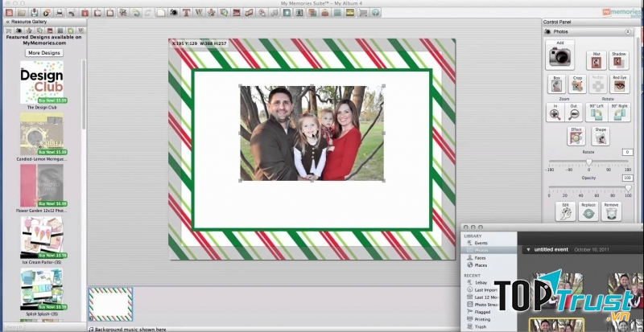Click the Save album toolbar icon

[x=35, y=13]
